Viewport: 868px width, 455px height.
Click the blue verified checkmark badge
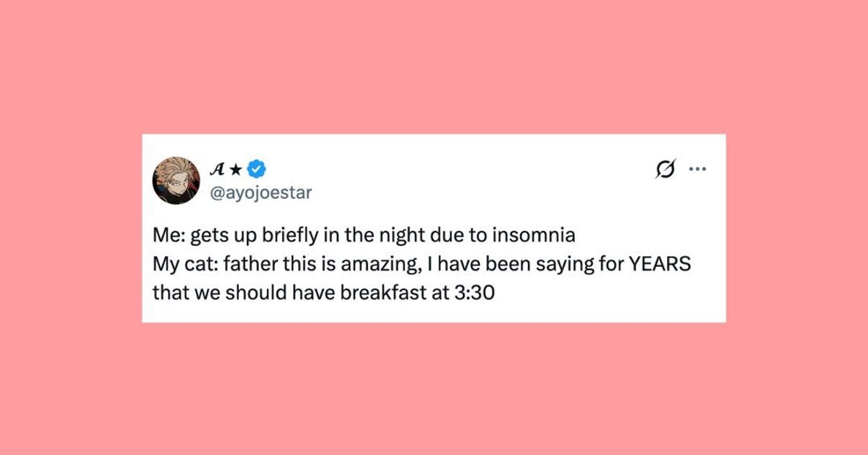click(x=258, y=169)
